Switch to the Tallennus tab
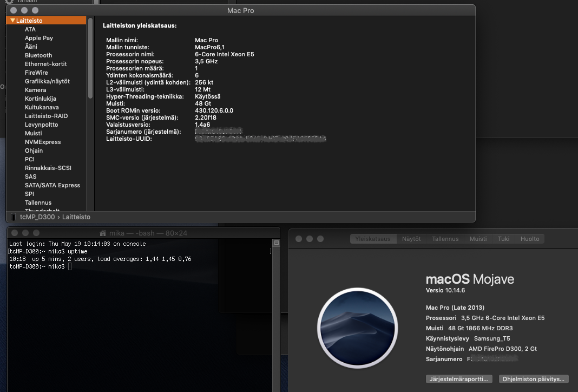 coord(445,239)
